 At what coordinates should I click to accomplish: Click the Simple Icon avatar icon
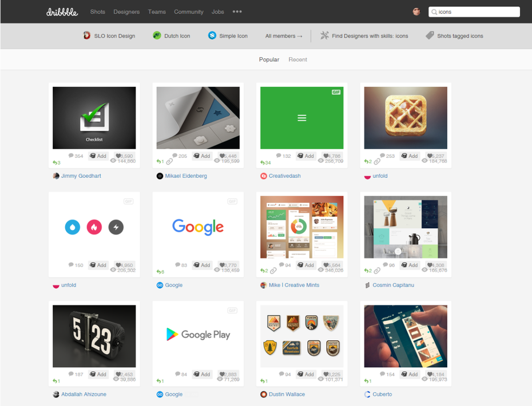[x=212, y=35]
